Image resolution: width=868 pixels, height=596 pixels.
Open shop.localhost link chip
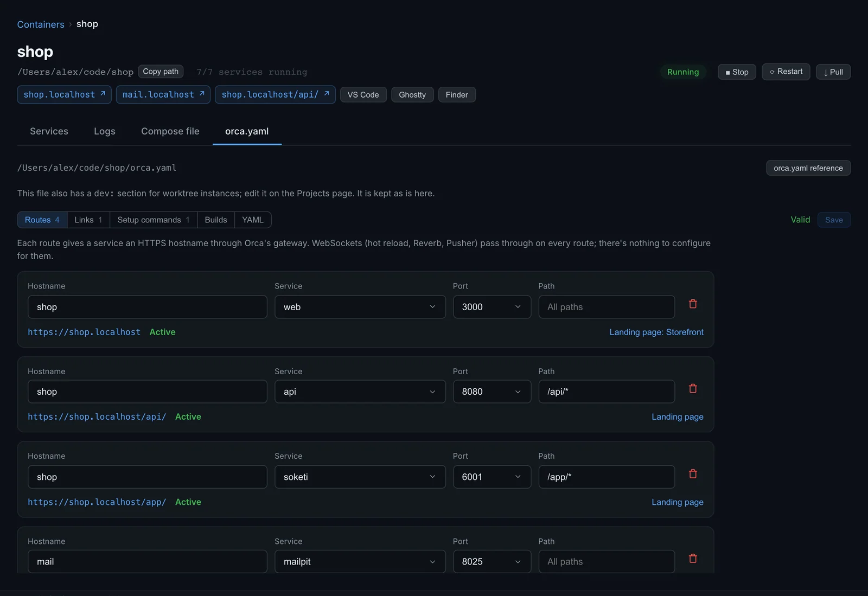[x=64, y=94]
